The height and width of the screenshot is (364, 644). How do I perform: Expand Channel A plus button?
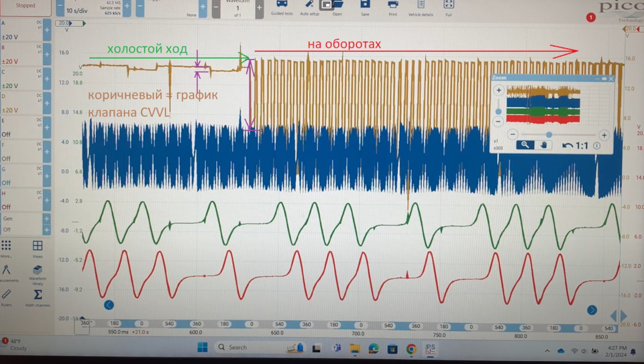(x=47, y=30)
